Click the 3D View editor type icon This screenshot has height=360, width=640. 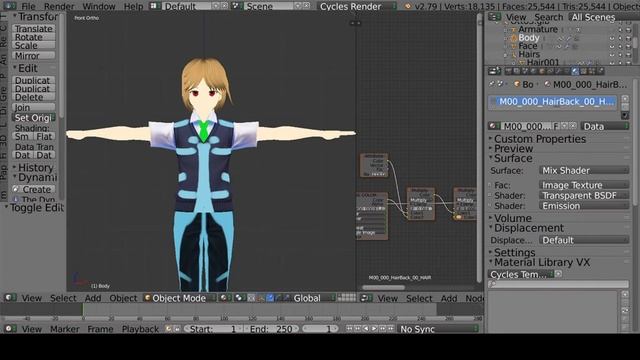[10, 298]
